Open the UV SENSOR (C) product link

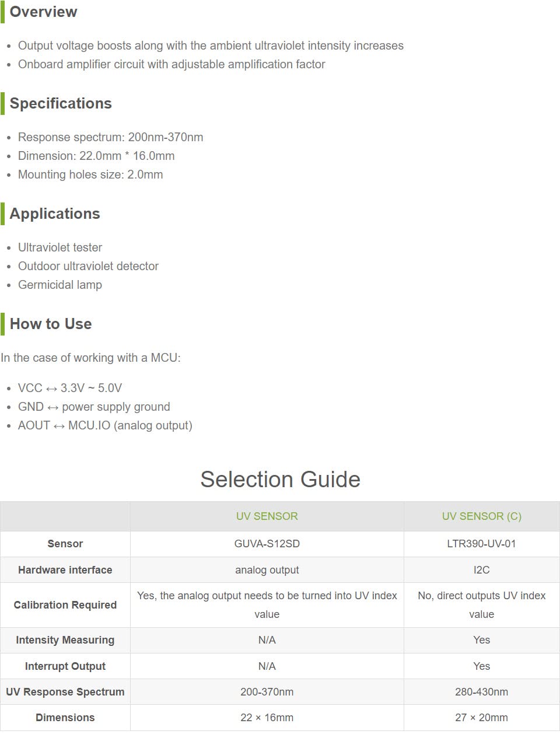(481, 516)
